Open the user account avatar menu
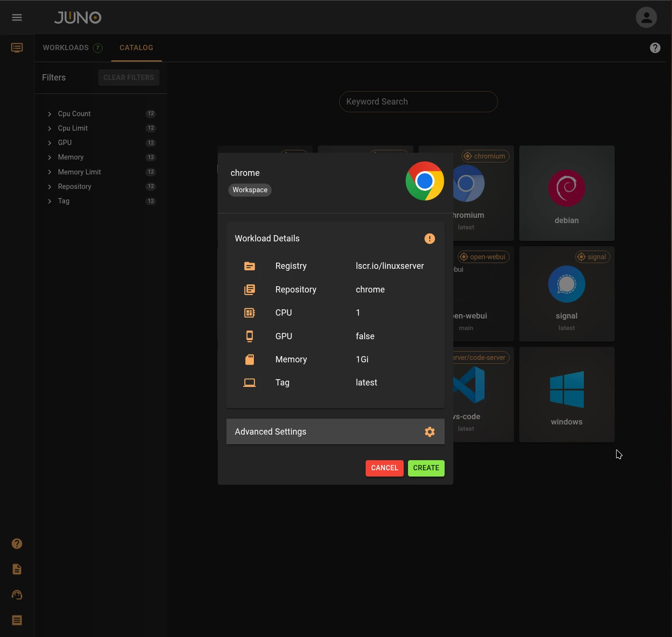672x637 pixels. click(646, 17)
